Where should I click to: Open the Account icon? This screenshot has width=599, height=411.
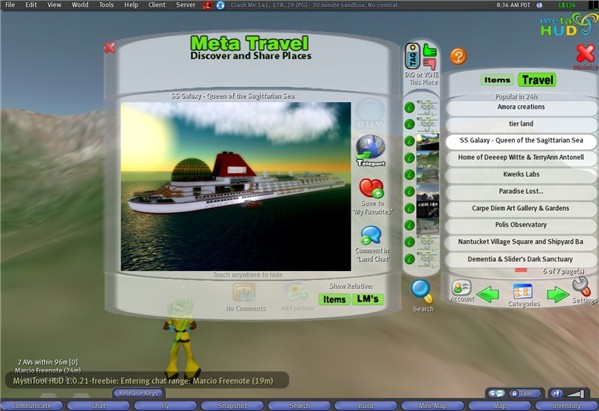point(461,288)
